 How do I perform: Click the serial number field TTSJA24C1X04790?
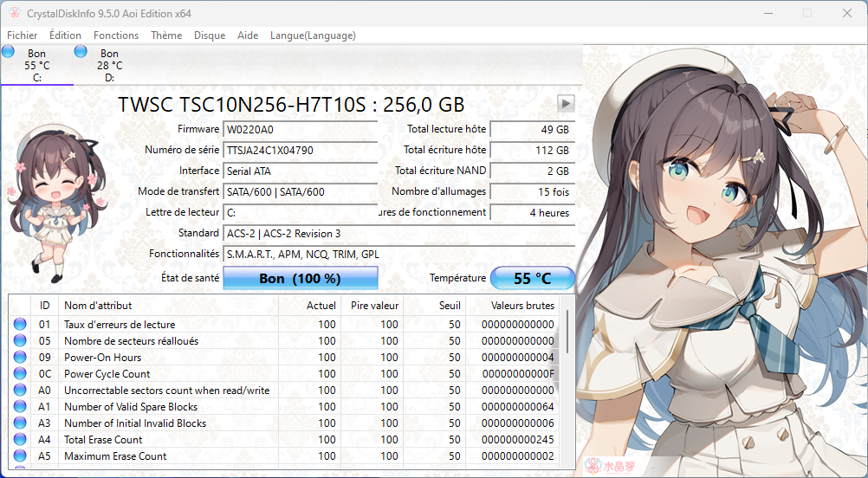point(300,150)
